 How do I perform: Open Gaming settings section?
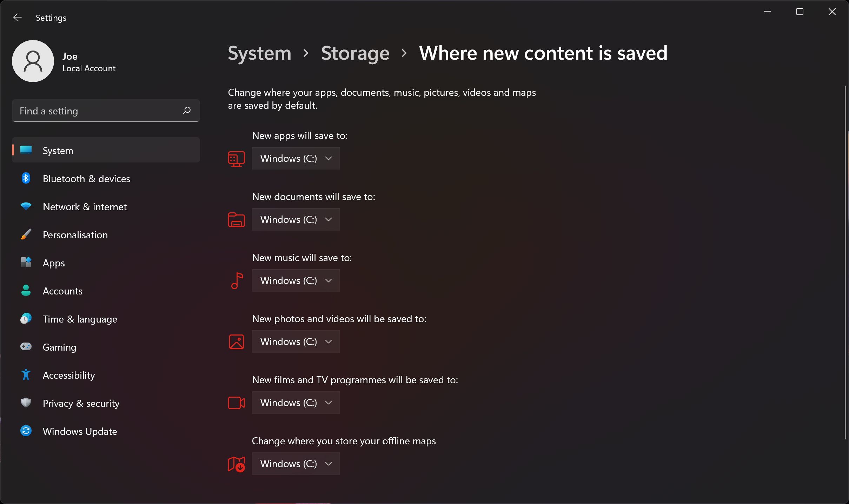pos(59,347)
